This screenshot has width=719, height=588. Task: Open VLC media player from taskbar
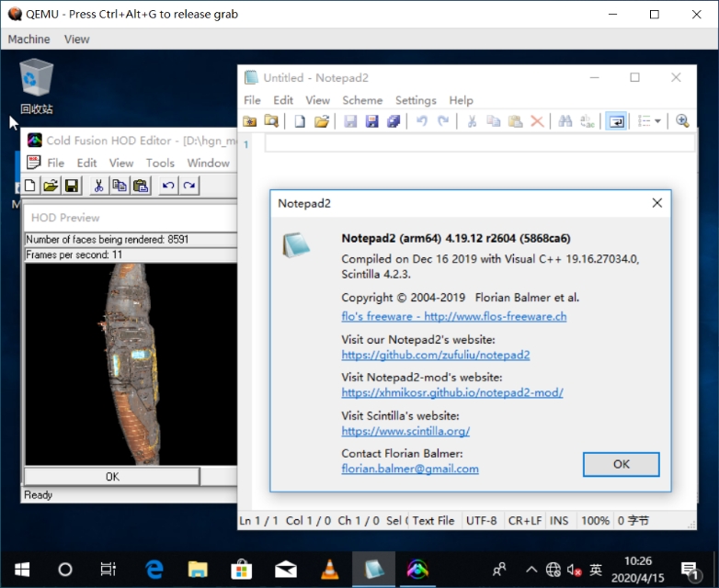click(330, 570)
